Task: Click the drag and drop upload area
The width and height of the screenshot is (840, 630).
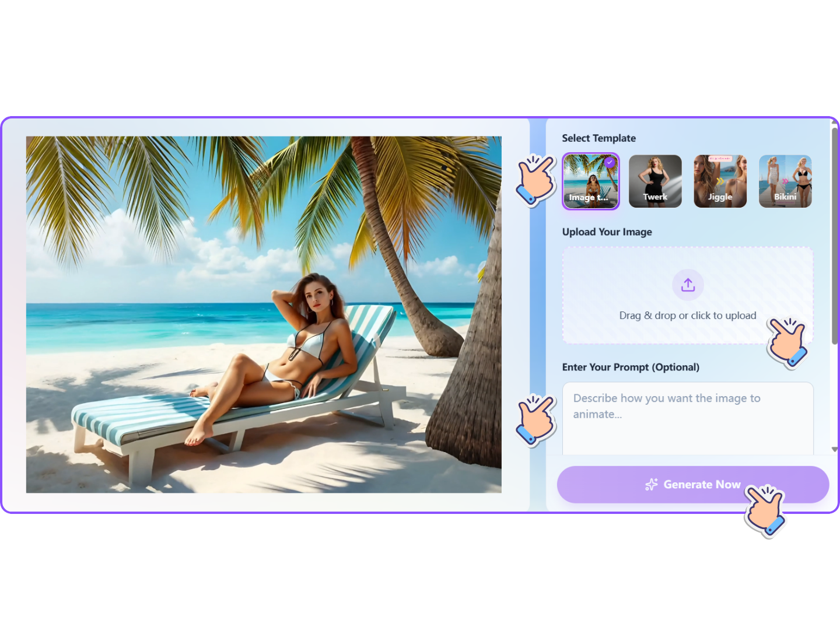Action: point(687,295)
